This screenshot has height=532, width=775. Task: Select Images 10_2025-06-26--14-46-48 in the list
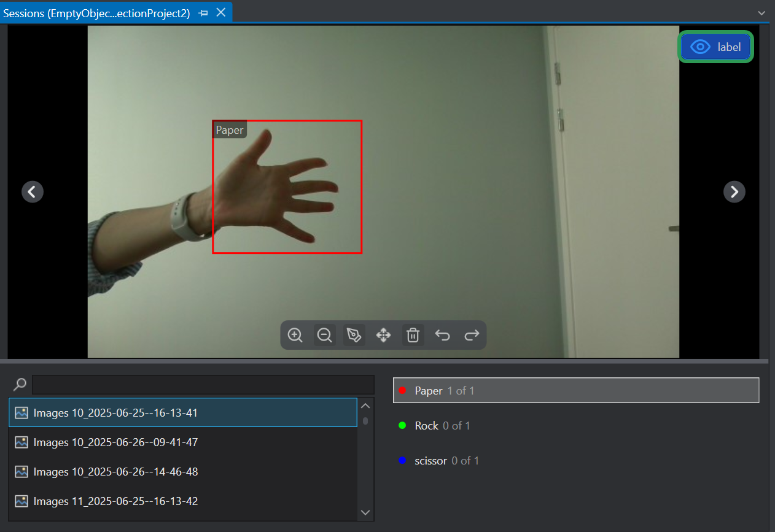pyautogui.click(x=183, y=471)
